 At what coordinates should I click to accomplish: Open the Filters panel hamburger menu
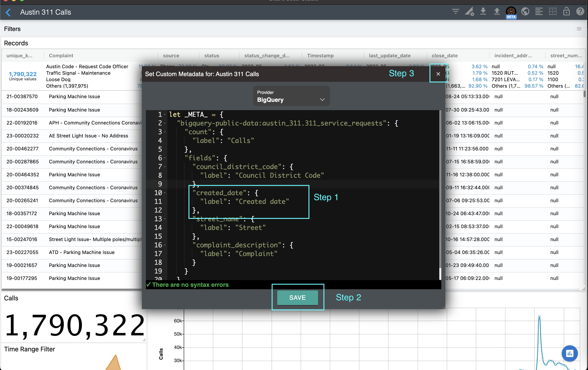(579, 29)
